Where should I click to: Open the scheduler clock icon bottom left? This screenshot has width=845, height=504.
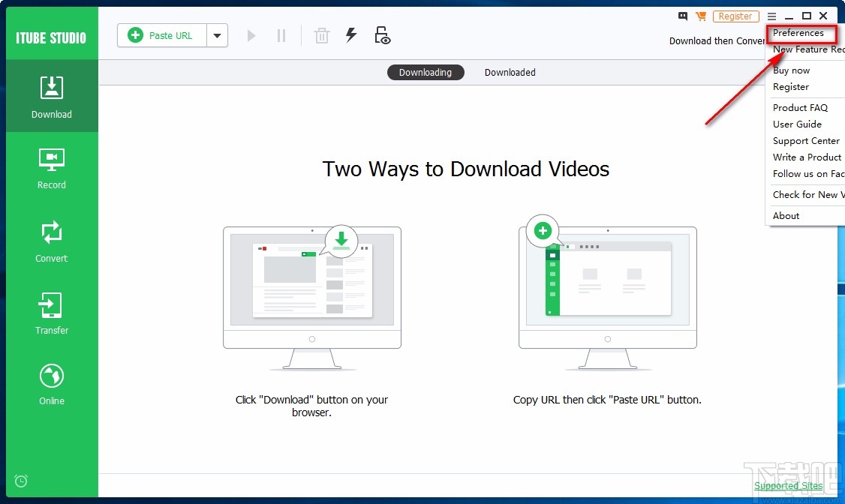(x=20, y=481)
